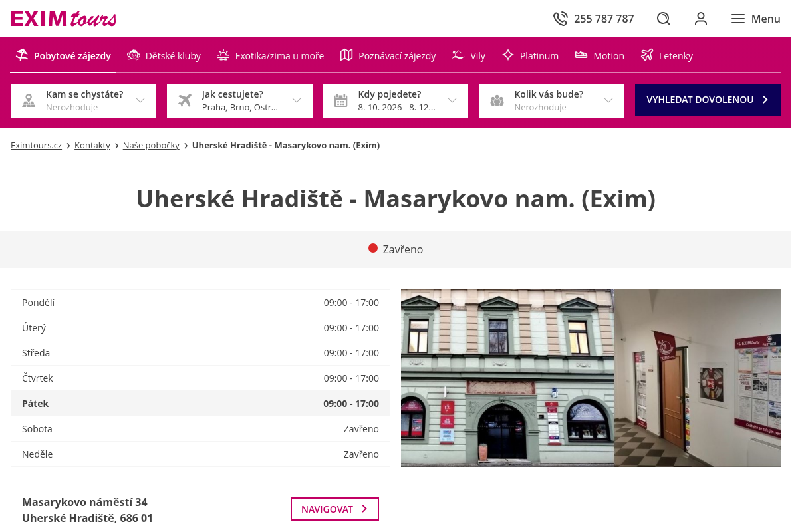Open the office interior photo
This screenshot has height=532, width=798.
click(698, 378)
